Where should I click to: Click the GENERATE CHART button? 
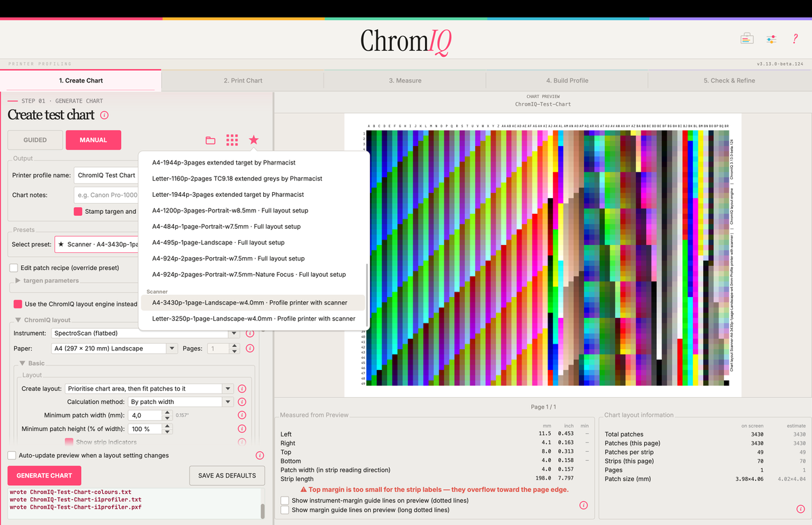tap(44, 475)
